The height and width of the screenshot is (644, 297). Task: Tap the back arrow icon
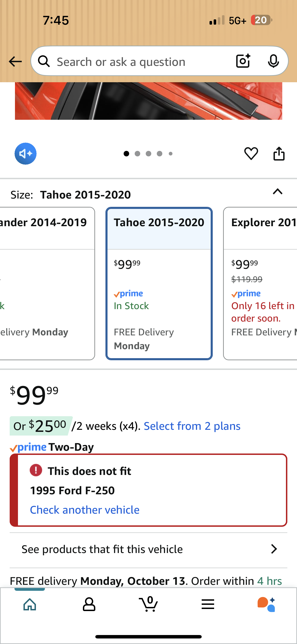[x=15, y=61]
